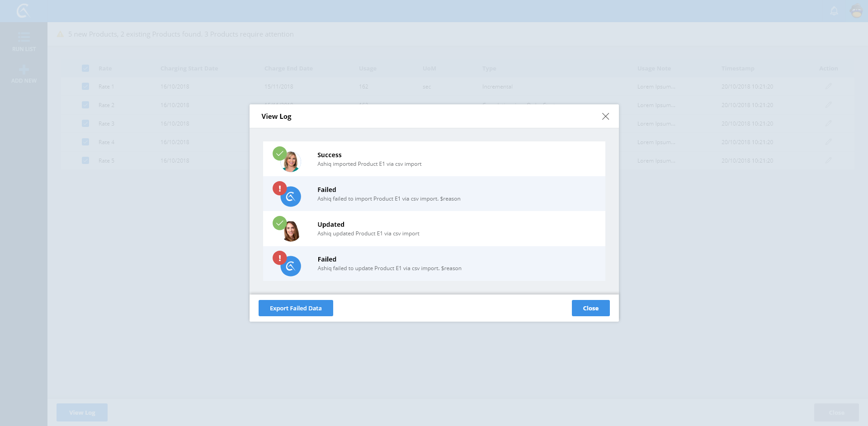Toggle the select-all checkbox in table header
Viewport: 868px width, 426px height.
(x=85, y=68)
